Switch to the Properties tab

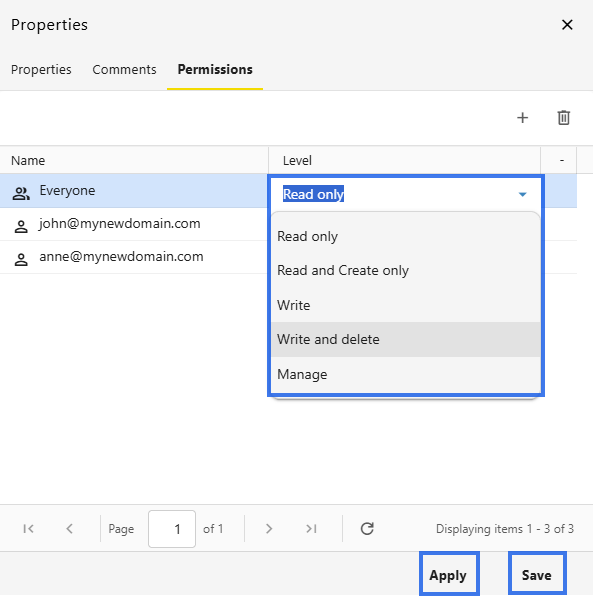click(41, 70)
